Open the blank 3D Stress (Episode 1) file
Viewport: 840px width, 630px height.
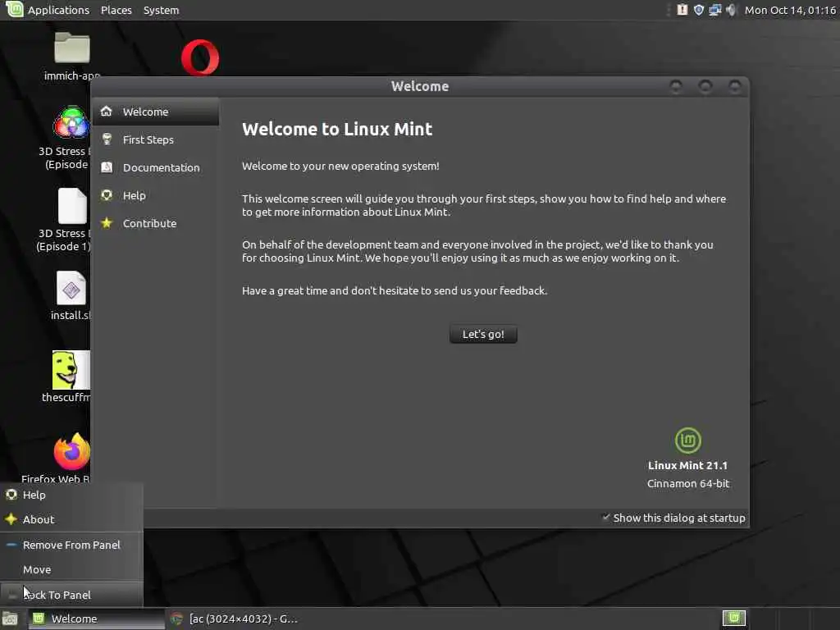(72, 205)
